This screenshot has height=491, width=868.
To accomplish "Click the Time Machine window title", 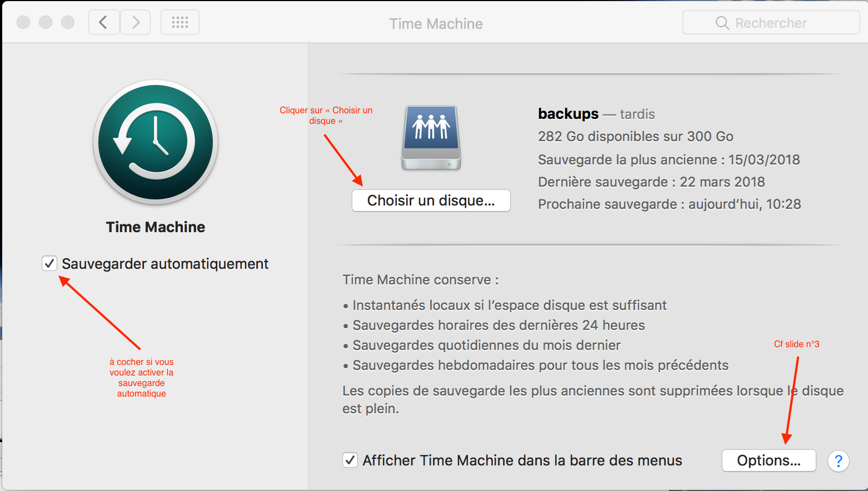I will 436,24.
